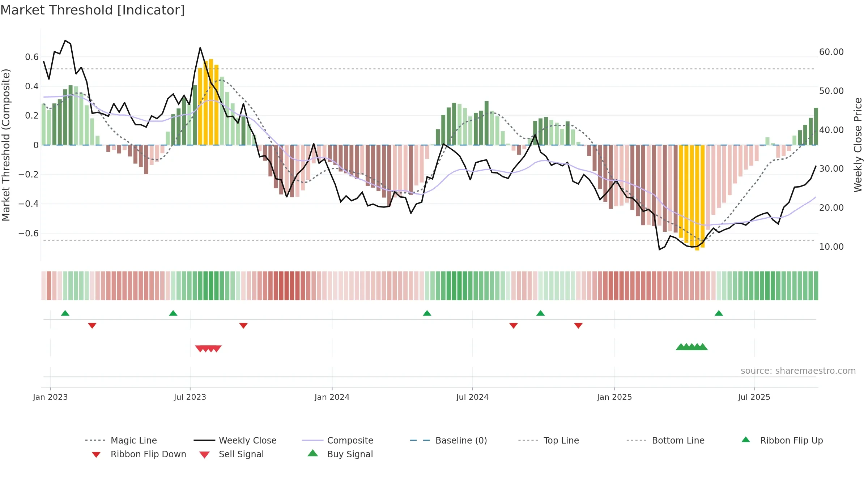868x488 pixels.
Task: Click the Sell Signal triangle icon in legend
Action: tap(204, 455)
